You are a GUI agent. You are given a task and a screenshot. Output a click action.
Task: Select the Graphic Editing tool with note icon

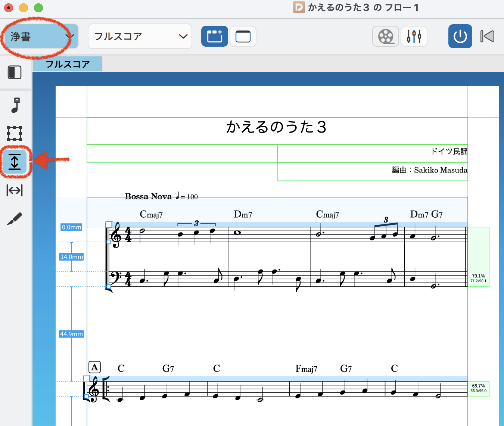tap(15, 105)
